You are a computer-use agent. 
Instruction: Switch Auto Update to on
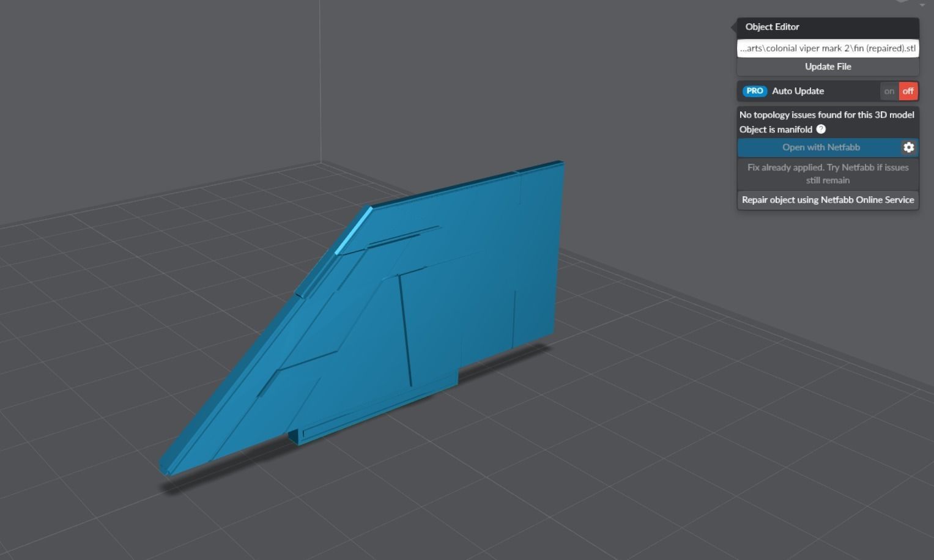click(889, 91)
